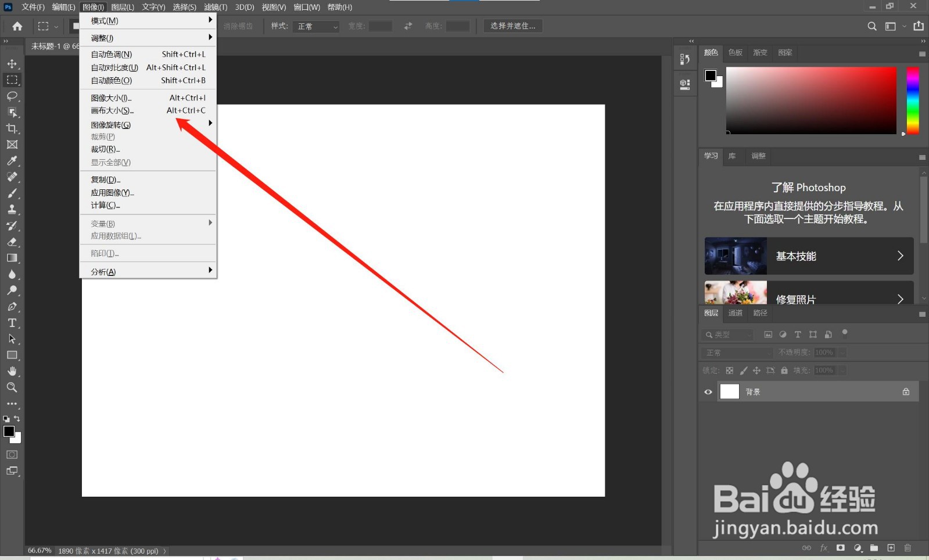The image size is (929, 560).
Task: Choose 复制(D) menu item
Action: click(x=148, y=180)
